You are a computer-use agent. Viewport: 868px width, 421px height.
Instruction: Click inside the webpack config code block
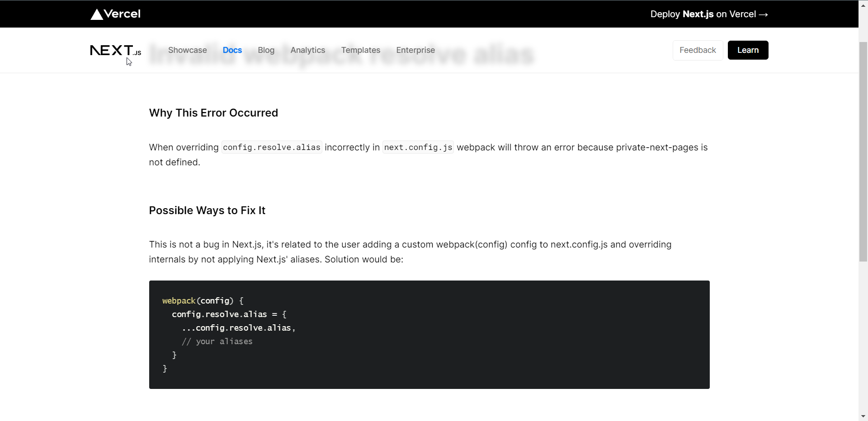429,335
